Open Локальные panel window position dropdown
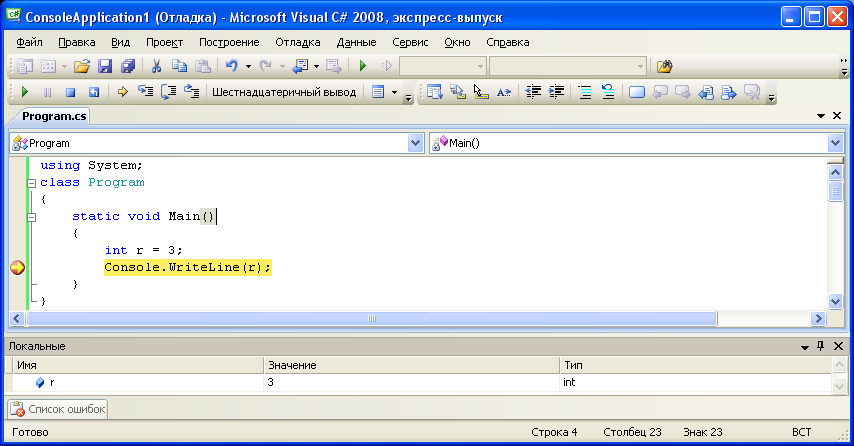 pyautogui.click(x=804, y=347)
